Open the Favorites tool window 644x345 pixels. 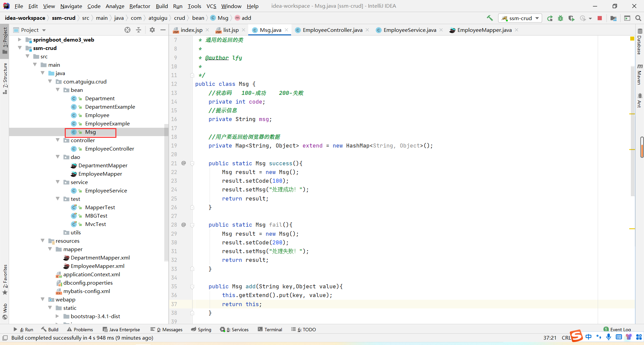[x=5, y=280]
